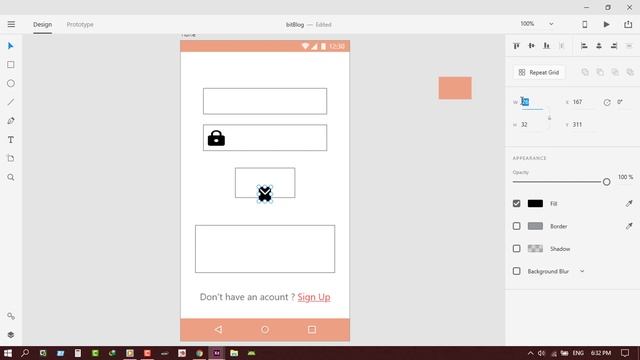Align selection to bottom
This screenshot has height=360, width=640.
point(547,46)
